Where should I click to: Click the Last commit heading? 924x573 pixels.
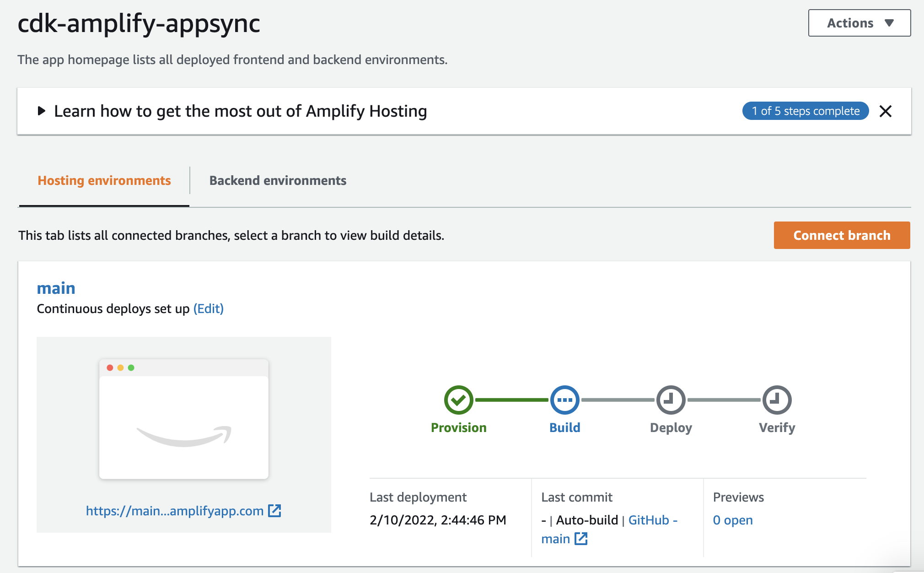(577, 497)
